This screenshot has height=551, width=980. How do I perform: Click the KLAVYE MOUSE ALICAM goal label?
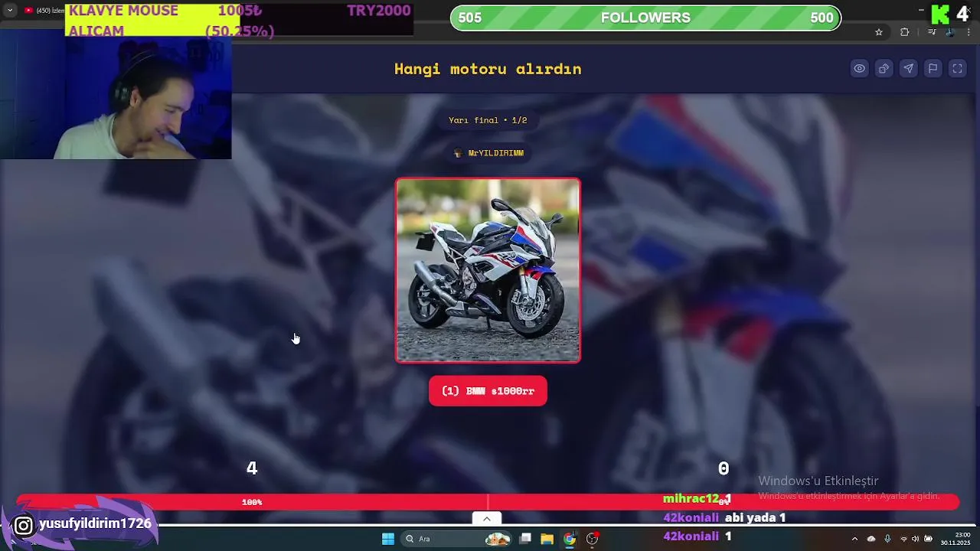[123, 21]
